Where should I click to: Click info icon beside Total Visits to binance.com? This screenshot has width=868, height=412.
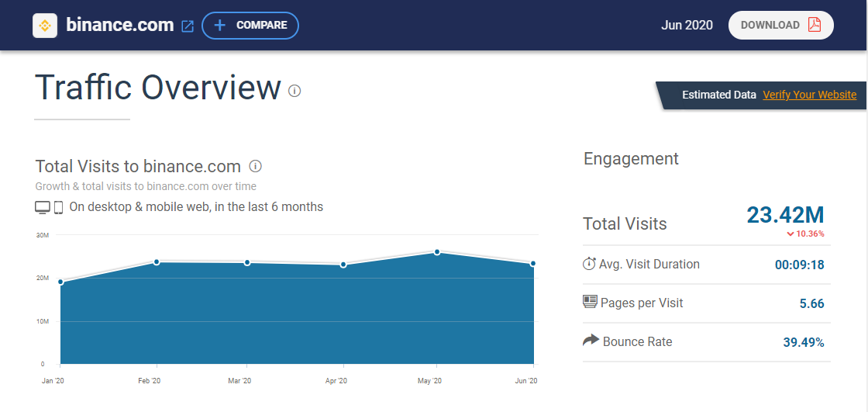coord(255,166)
